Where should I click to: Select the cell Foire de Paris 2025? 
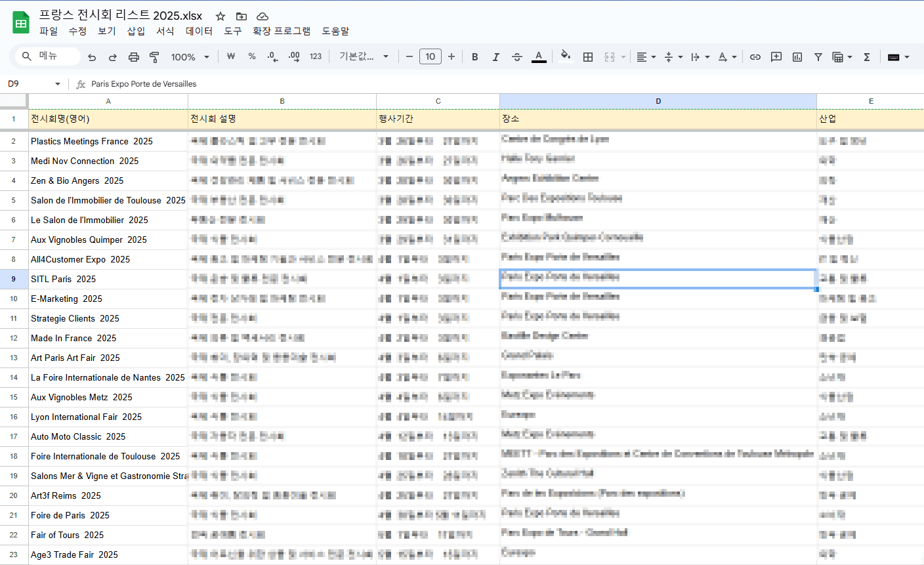(108, 515)
